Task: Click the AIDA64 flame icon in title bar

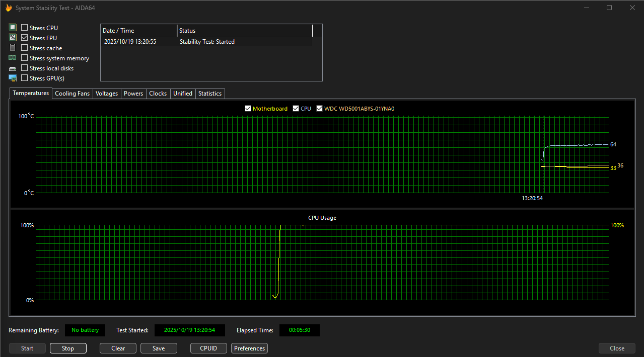Action: (x=9, y=8)
